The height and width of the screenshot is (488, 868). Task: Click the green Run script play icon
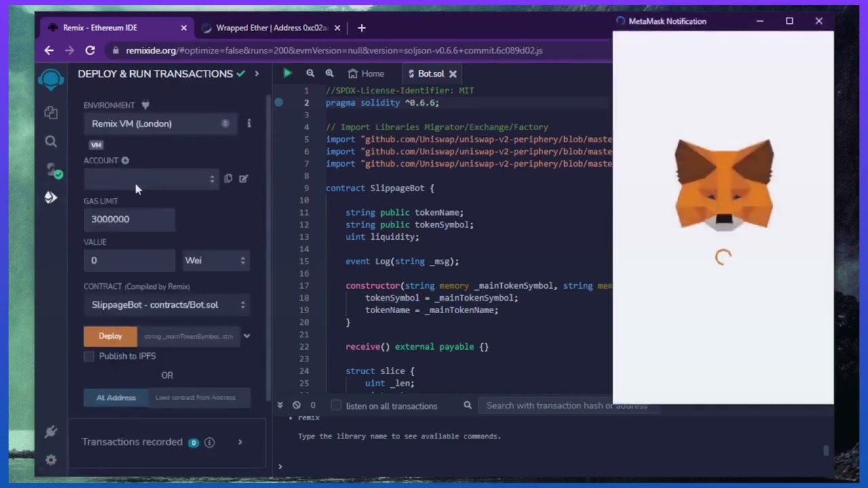click(288, 73)
